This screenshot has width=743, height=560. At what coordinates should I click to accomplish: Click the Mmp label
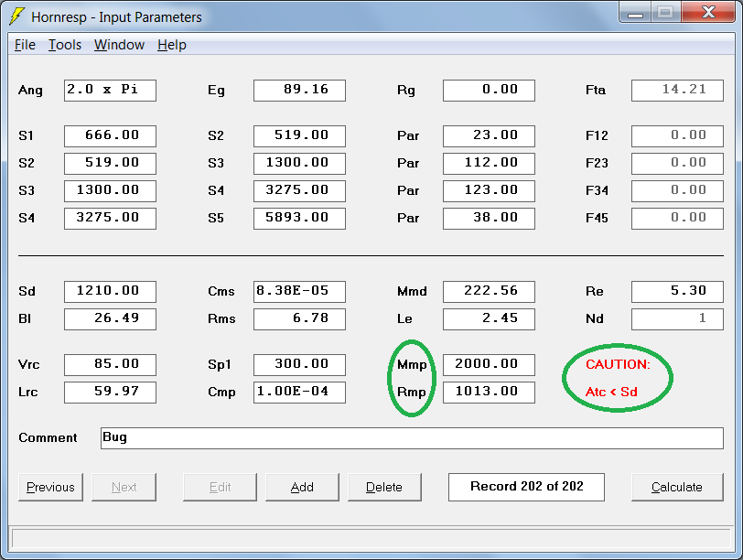[412, 365]
